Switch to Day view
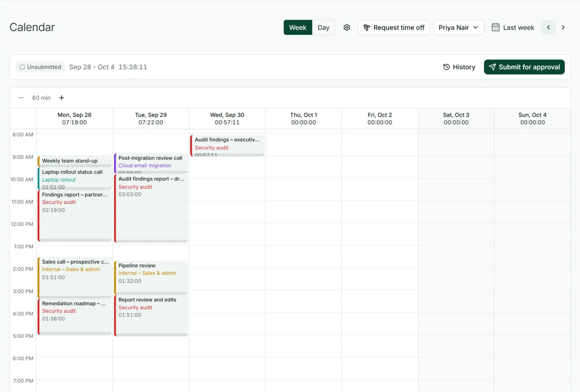 (323, 28)
